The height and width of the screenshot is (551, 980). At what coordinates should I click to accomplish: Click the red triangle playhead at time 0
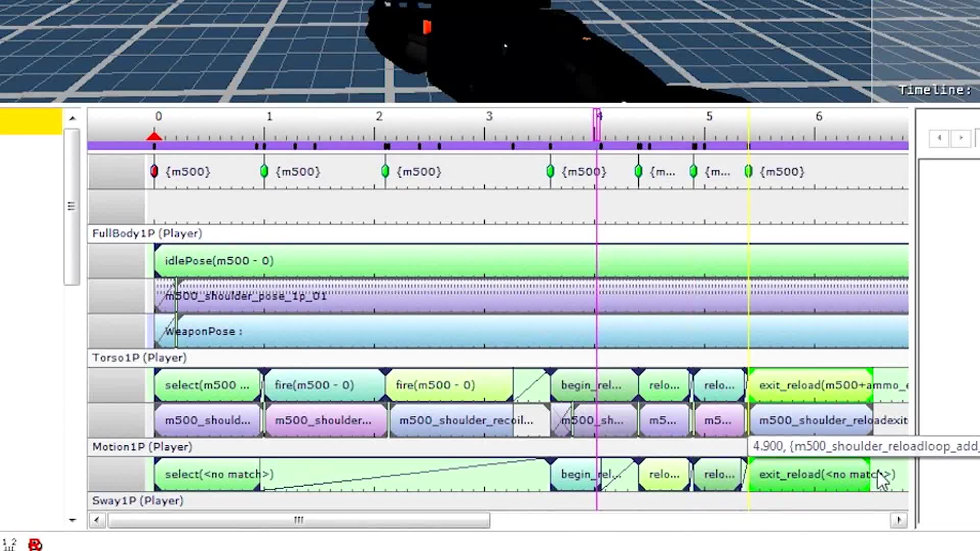154,136
